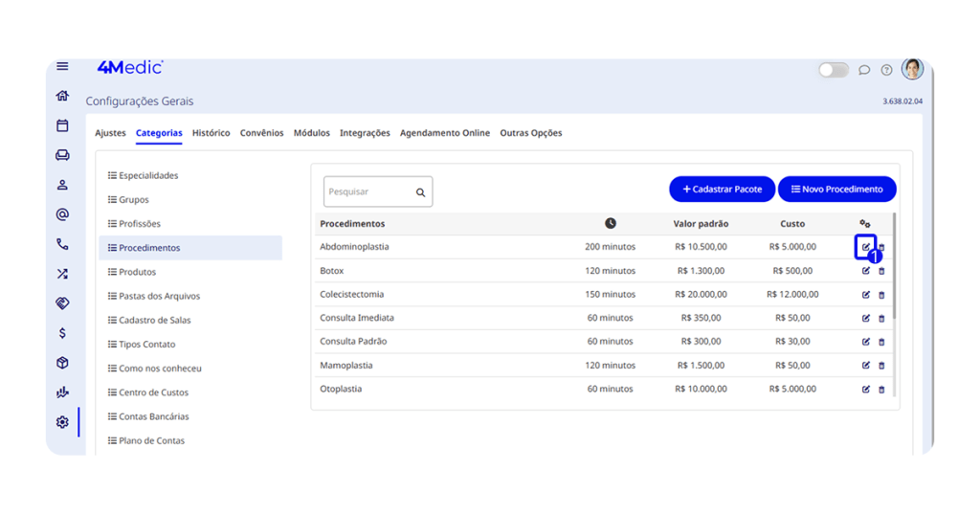This screenshot has width=980, height=515.
Task: Switch to the Convênios tab
Action: point(261,133)
